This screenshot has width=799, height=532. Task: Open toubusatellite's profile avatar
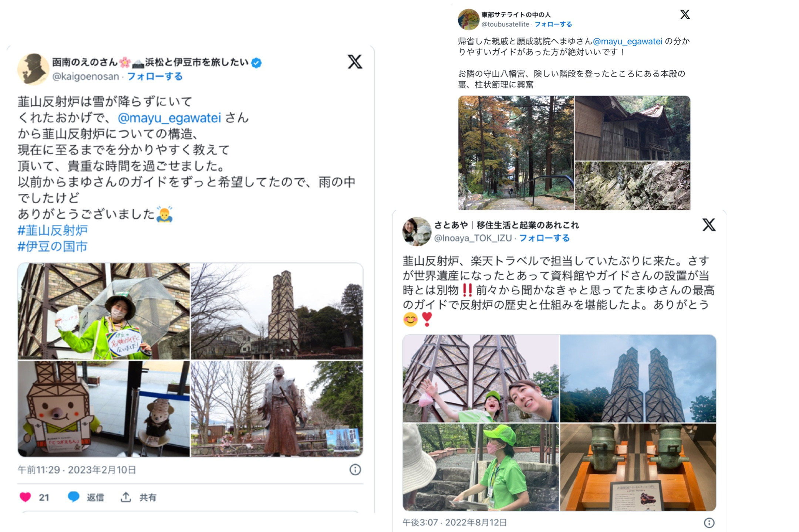(468, 19)
